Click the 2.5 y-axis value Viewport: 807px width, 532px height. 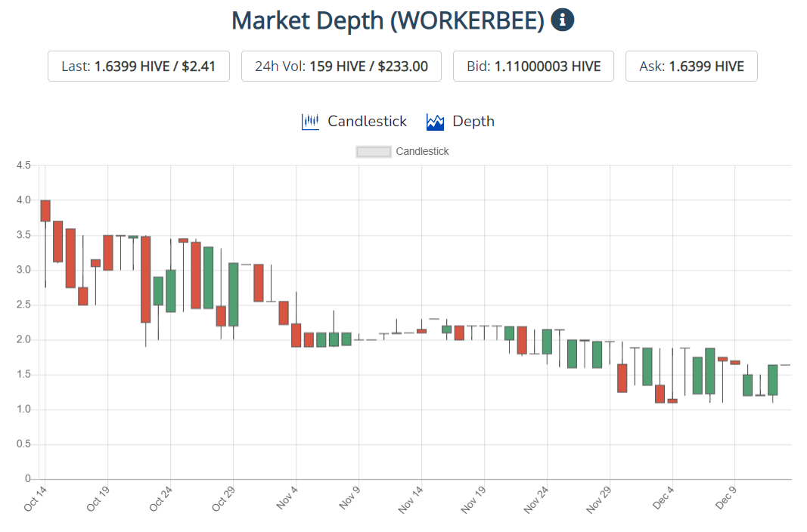pos(23,305)
